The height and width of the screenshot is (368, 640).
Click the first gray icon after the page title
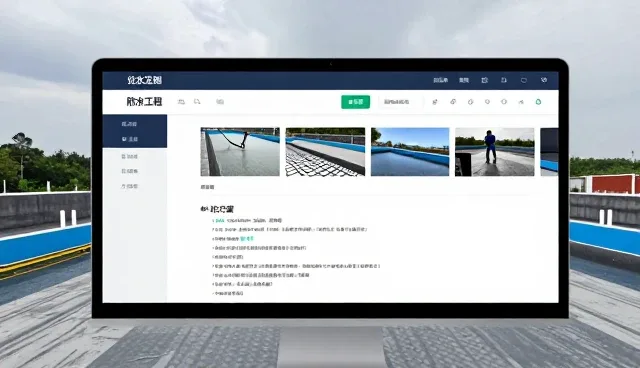pos(181,102)
